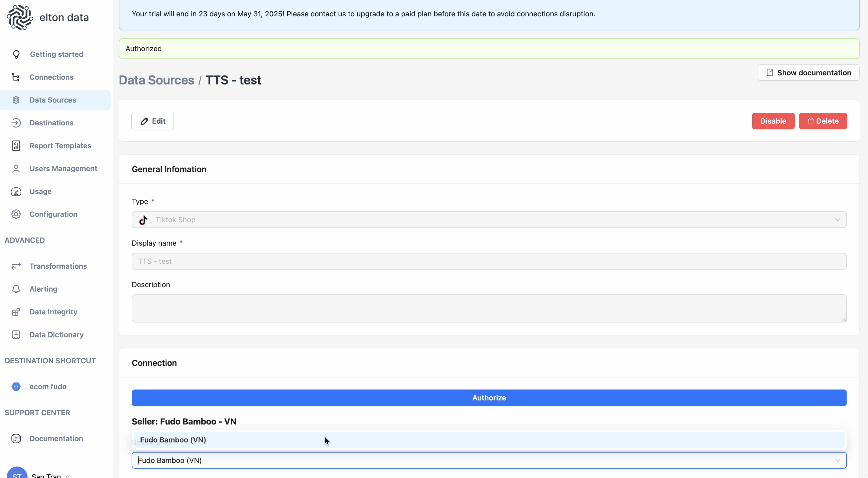Click the Description resize handle
The width and height of the screenshot is (868, 478).
(843, 320)
